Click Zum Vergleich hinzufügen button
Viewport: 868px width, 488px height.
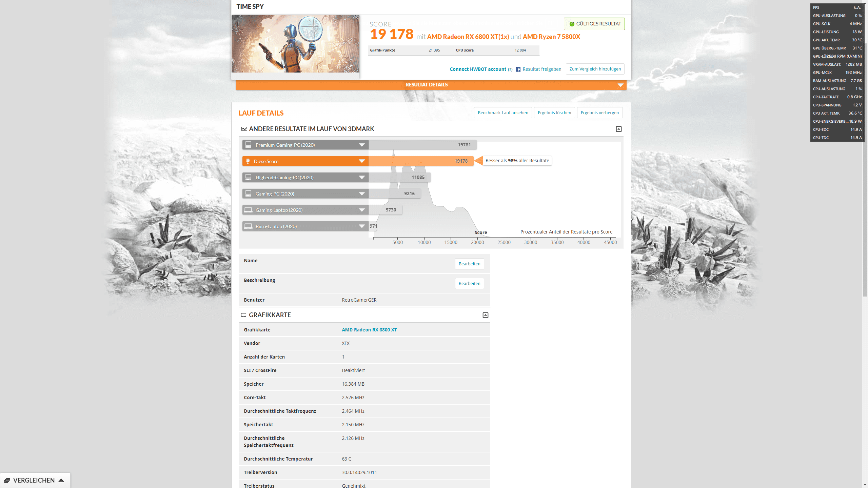pos(595,69)
